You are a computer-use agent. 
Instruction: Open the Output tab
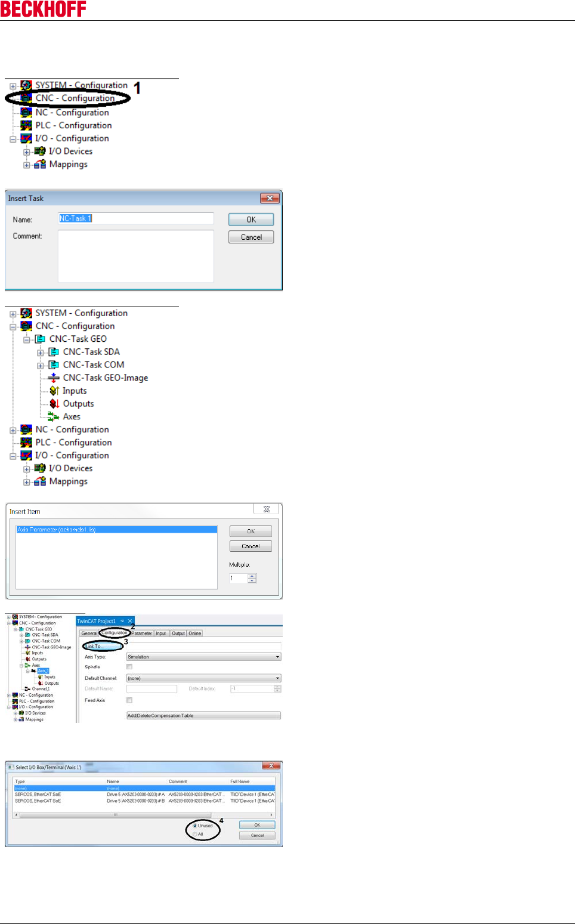point(178,633)
